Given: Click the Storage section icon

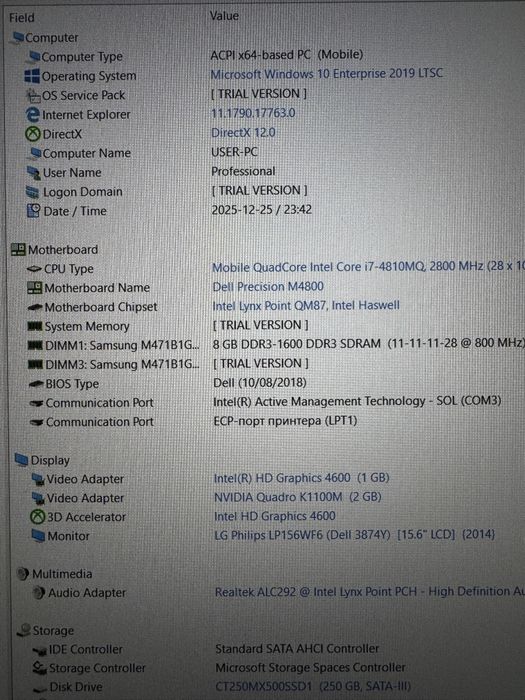Looking at the screenshot, I should [x=24, y=630].
